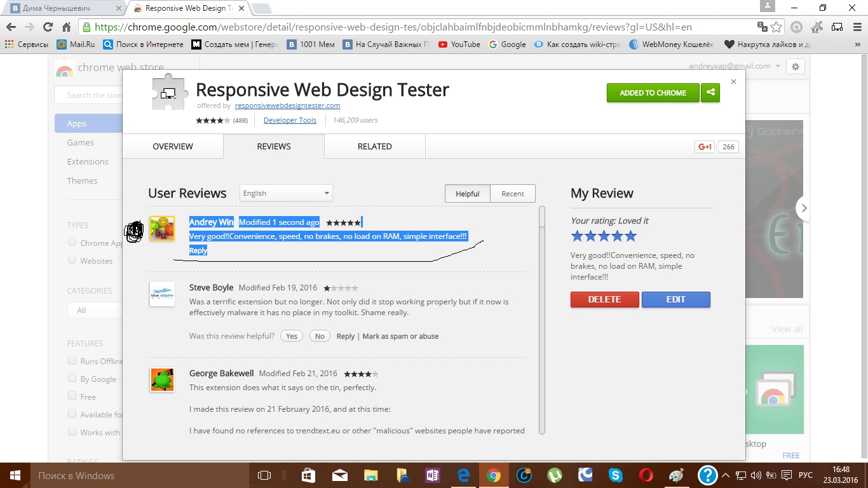868x488 pixels.
Task: Reply to Andrey Win's review
Action: (198, 250)
